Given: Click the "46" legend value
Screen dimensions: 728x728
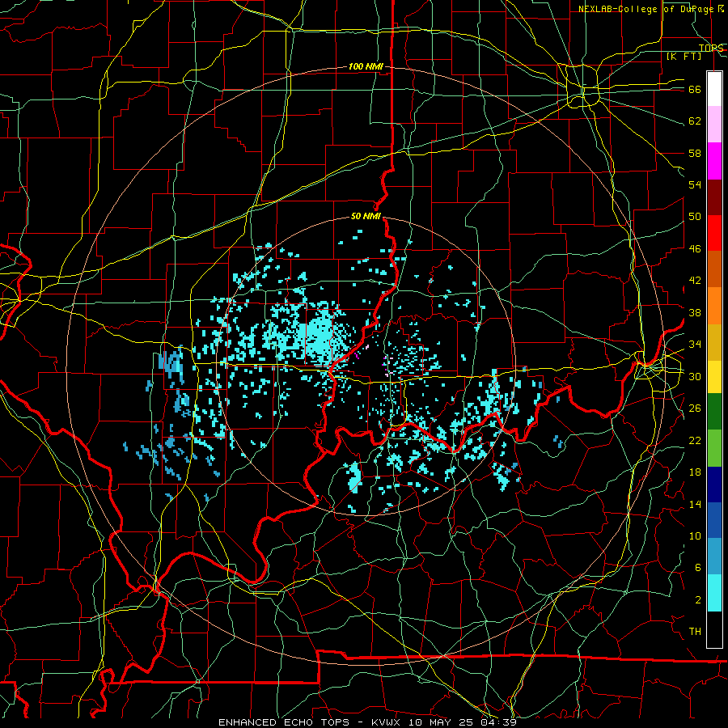Looking at the screenshot, I should [695, 249].
